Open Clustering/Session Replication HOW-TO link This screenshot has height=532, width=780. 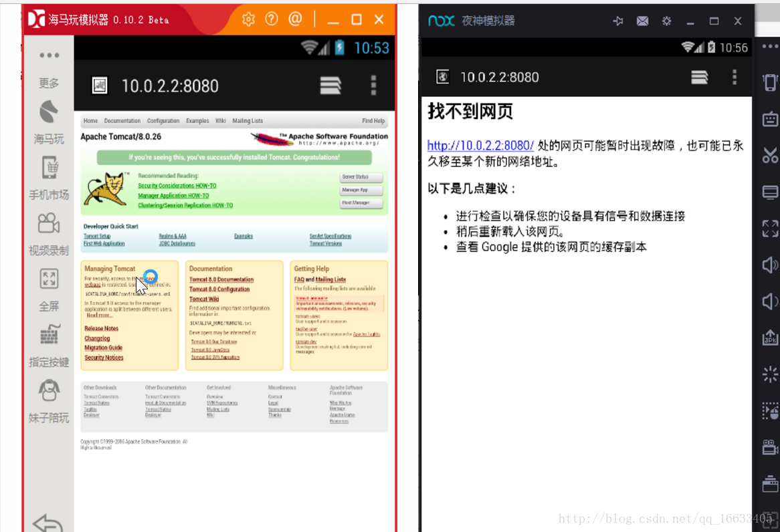tap(185, 205)
